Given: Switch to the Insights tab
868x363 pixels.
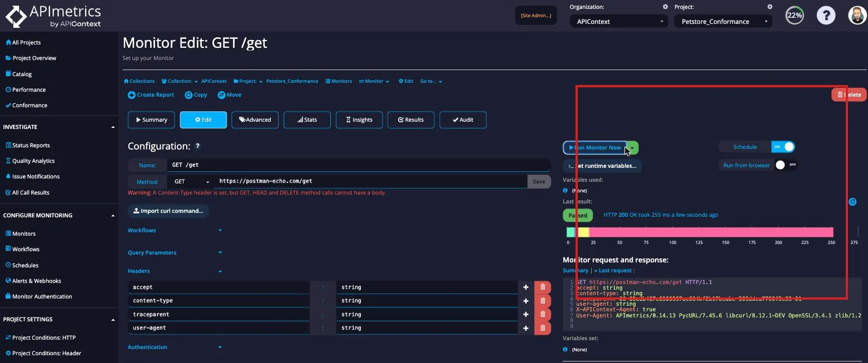Looking at the screenshot, I should [359, 120].
